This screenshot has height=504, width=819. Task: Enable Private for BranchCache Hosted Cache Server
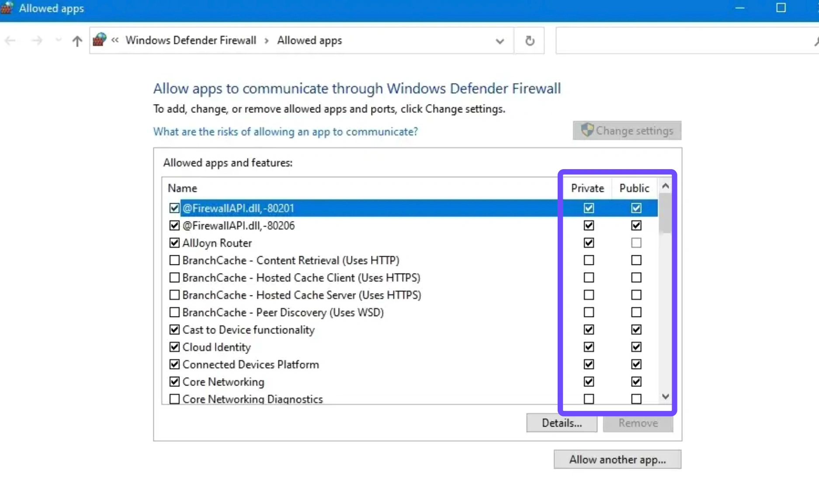coord(589,295)
